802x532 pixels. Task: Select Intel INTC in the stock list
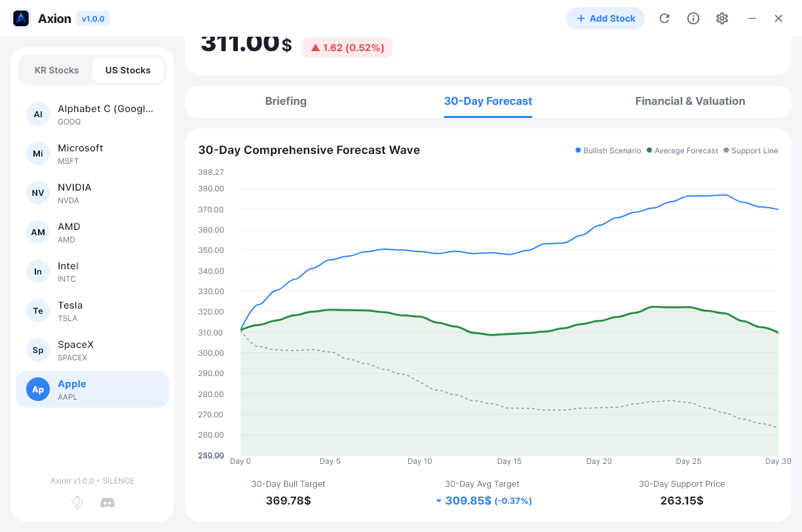tap(92, 272)
